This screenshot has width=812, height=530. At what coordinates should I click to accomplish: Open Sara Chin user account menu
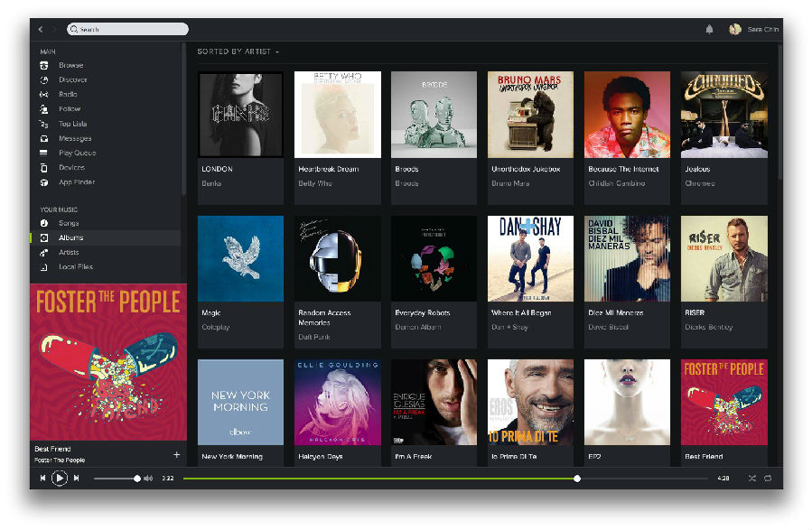tap(755, 29)
